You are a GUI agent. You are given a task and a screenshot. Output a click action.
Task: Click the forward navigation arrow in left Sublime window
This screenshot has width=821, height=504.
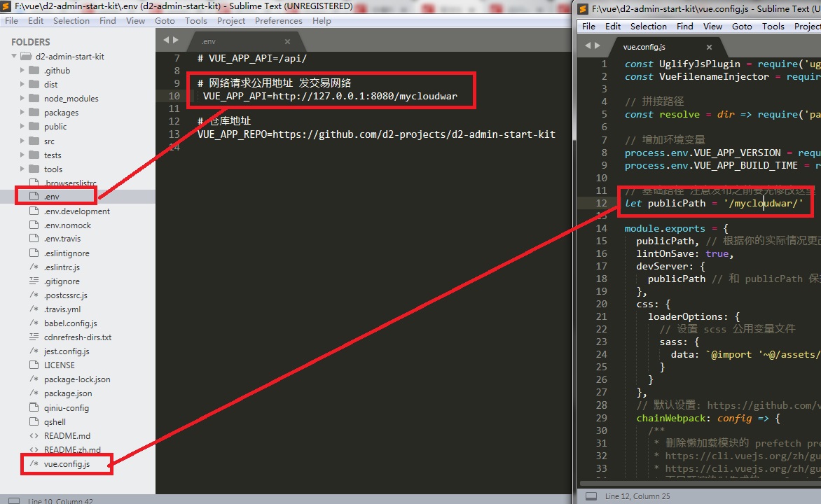point(176,41)
